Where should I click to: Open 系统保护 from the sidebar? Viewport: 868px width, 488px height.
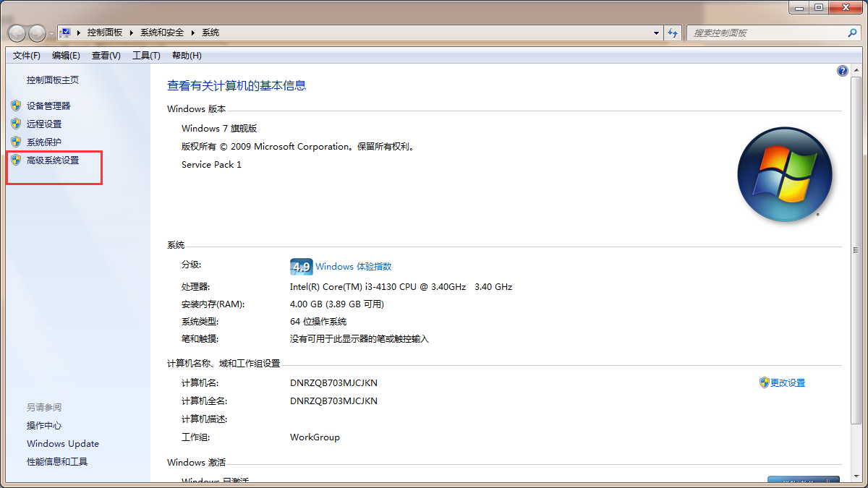click(44, 142)
